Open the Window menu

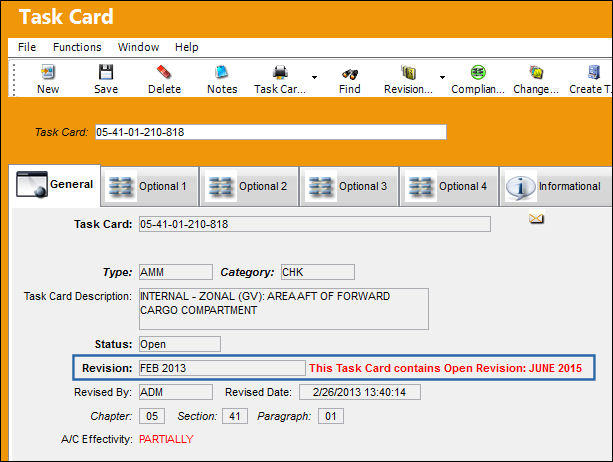click(138, 47)
